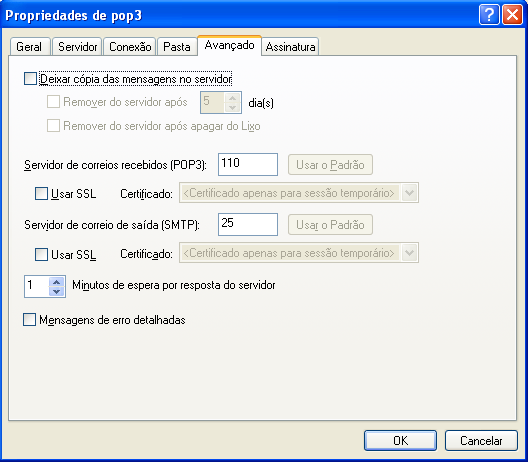Open the Conexão tab
Image resolution: width=528 pixels, height=462 pixels.
(130, 46)
